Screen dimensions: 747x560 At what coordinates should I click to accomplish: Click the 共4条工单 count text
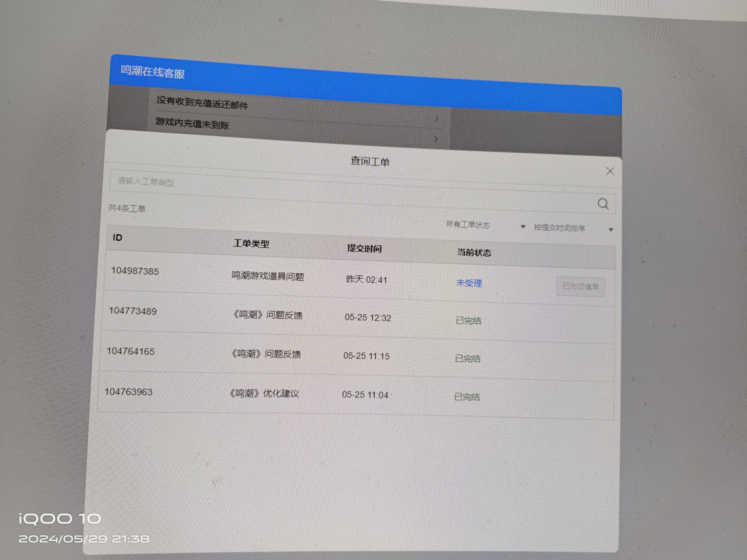point(127,208)
